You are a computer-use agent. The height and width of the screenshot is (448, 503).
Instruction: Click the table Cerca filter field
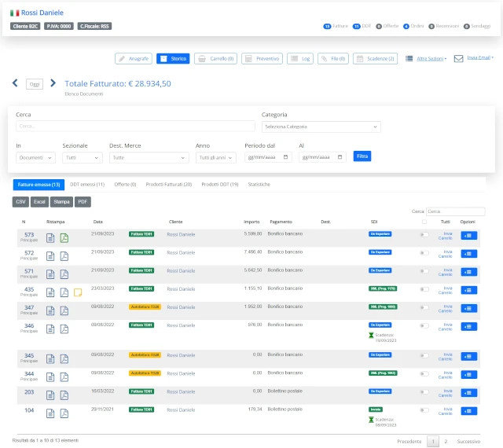456,211
